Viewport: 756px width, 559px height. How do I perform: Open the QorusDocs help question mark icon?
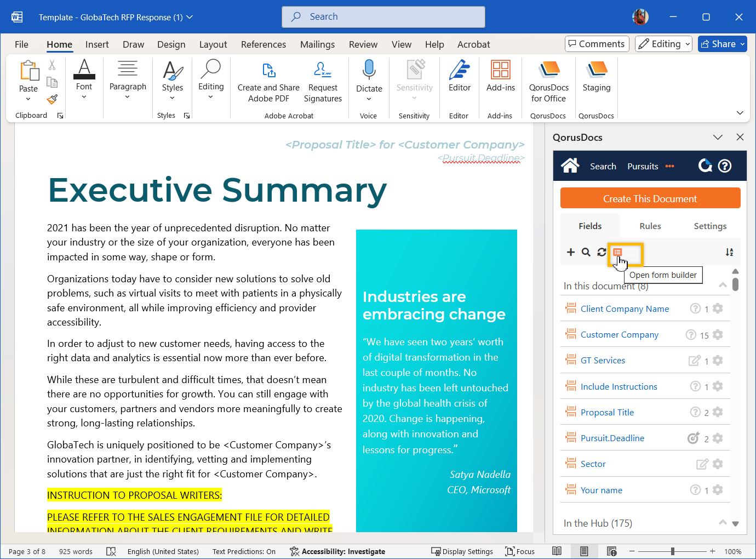pyautogui.click(x=724, y=166)
